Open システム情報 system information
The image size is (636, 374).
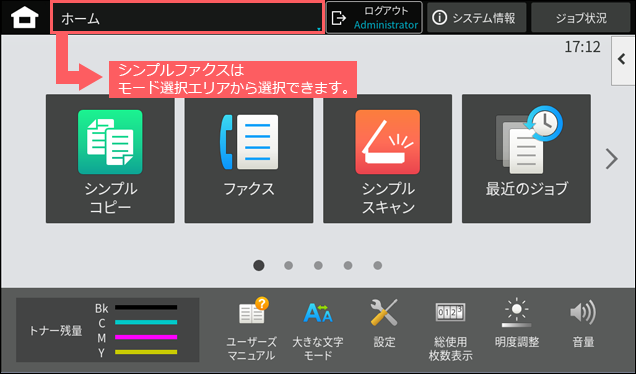click(x=477, y=18)
